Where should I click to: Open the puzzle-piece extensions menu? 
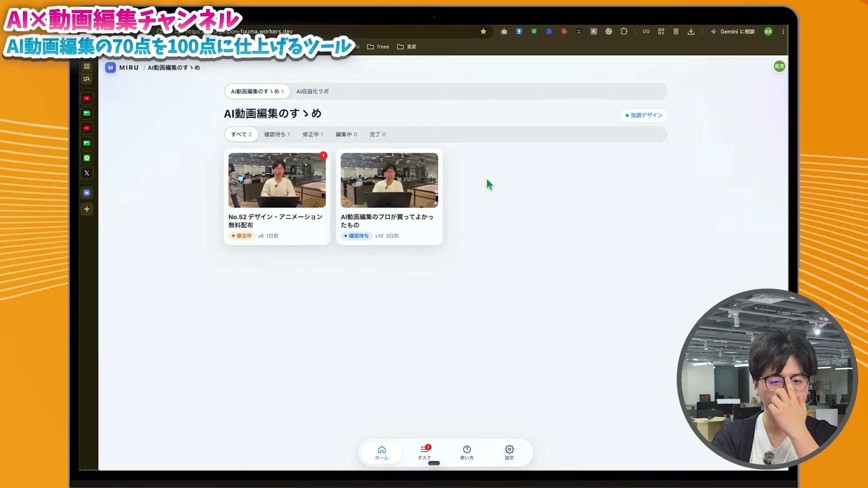point(624,31)
